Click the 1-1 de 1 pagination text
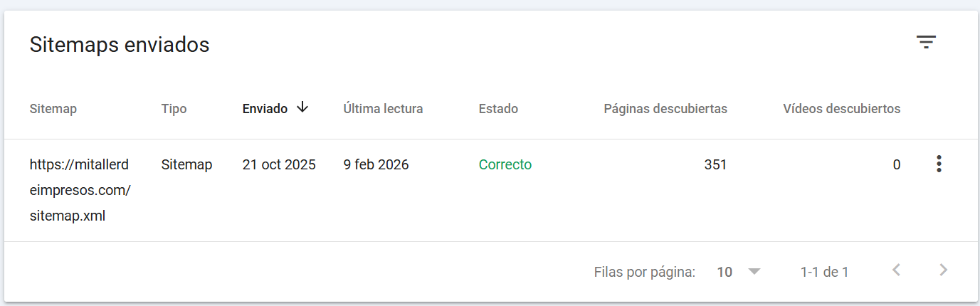This screenshot has height=306, width=980. click(824, 272)
